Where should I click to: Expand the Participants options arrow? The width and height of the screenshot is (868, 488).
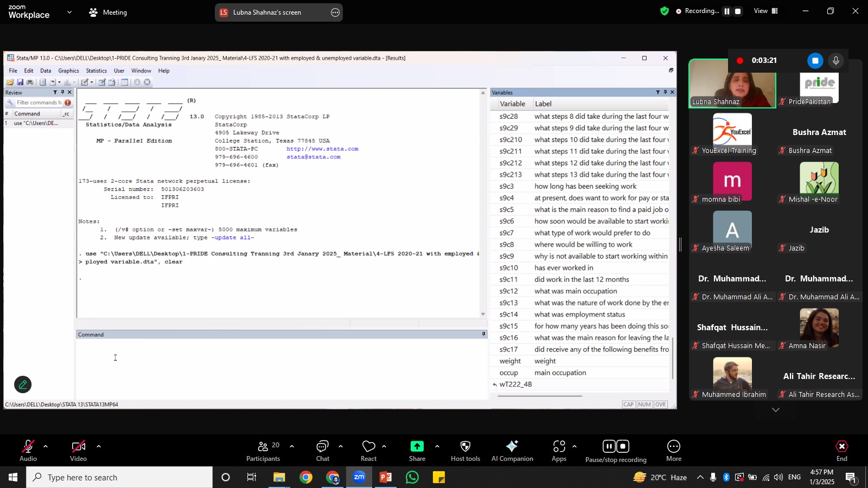[x=292, y=447]
